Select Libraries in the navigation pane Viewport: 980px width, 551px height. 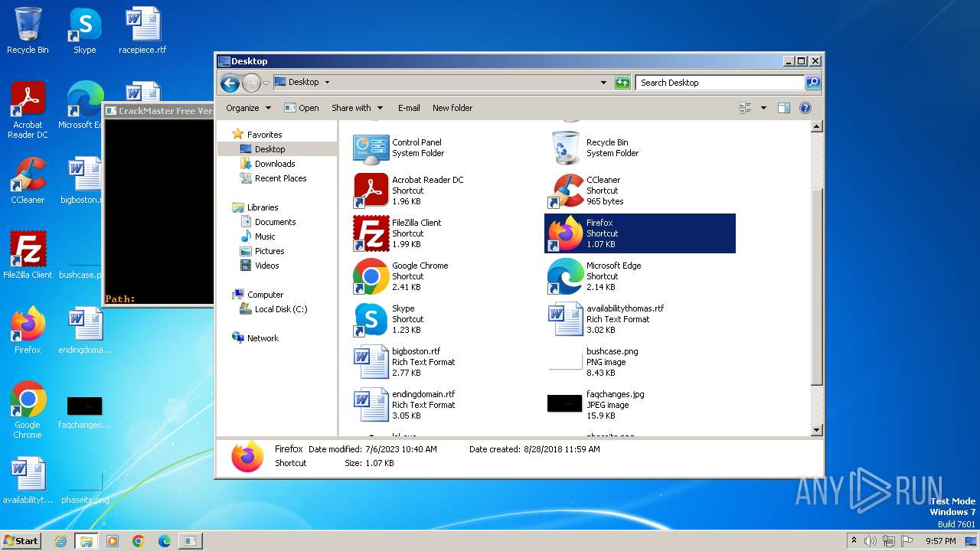(263, 207)
